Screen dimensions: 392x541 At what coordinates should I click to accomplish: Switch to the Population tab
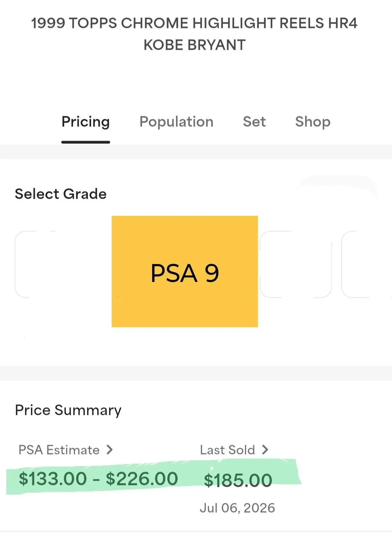[176, 122]
